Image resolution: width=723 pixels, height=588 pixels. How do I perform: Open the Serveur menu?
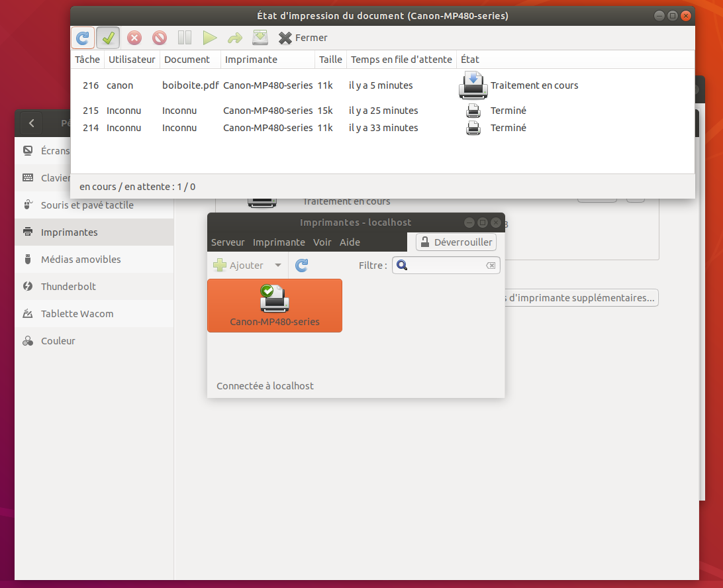click(x=228, y=242)
